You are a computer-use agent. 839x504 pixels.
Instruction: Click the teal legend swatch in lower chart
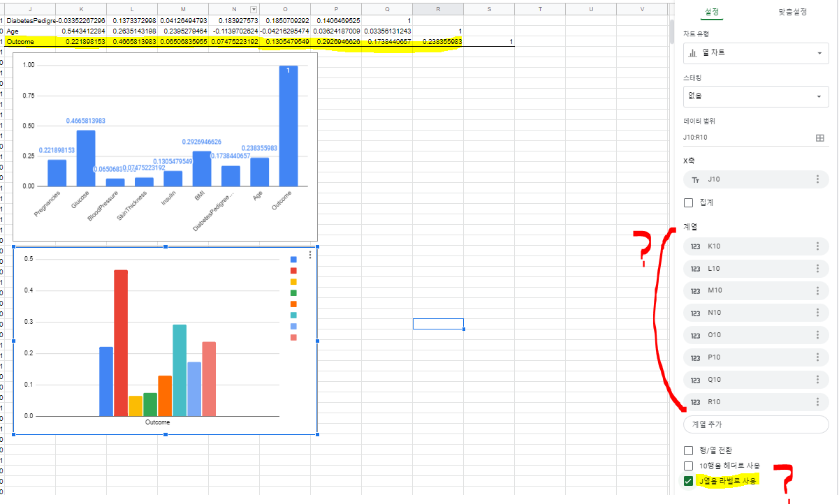[293, 316]
